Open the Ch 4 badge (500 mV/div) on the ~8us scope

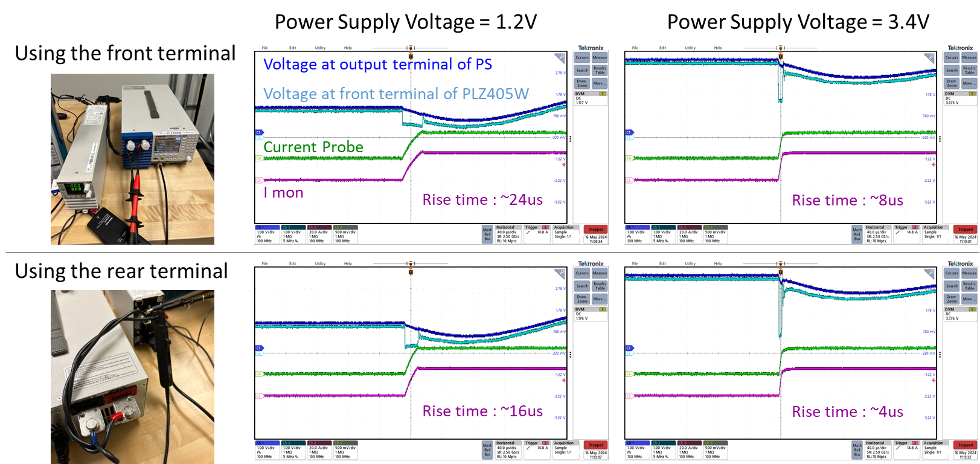pyautogui.click(x=715, y=234)
